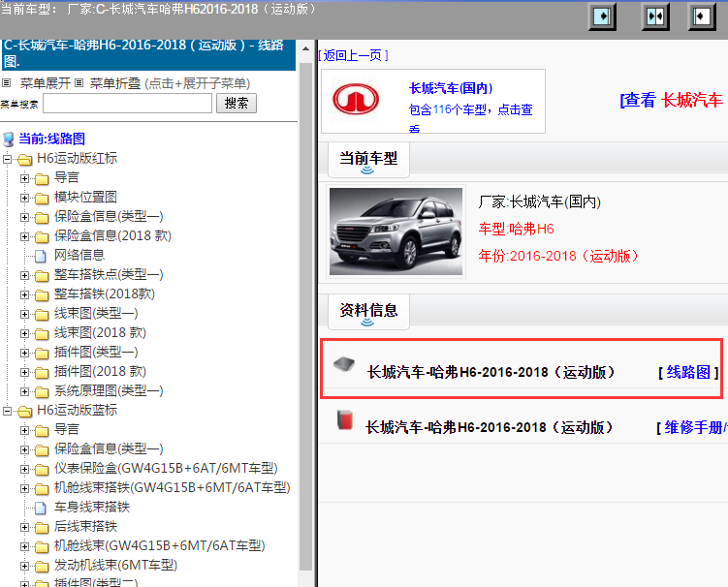
Task: Click the red repair manual book icon
Action: [345, 420]
